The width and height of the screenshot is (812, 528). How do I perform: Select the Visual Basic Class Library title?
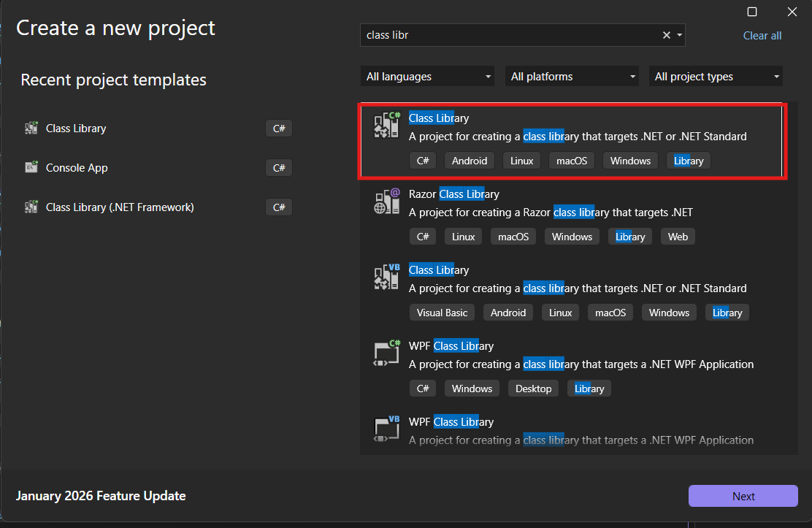(439, 269)
